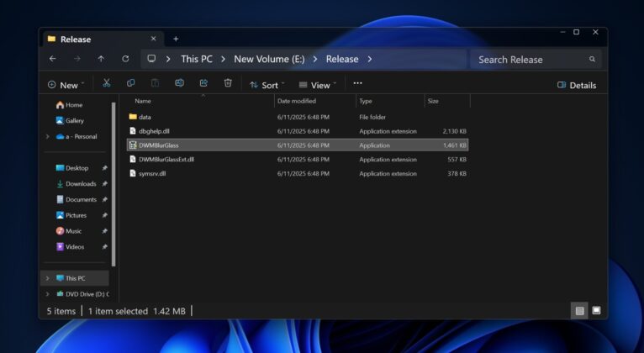This screenshot has width=644, height=353.
Task: Expand the This PC tree node
Action: 47,278
